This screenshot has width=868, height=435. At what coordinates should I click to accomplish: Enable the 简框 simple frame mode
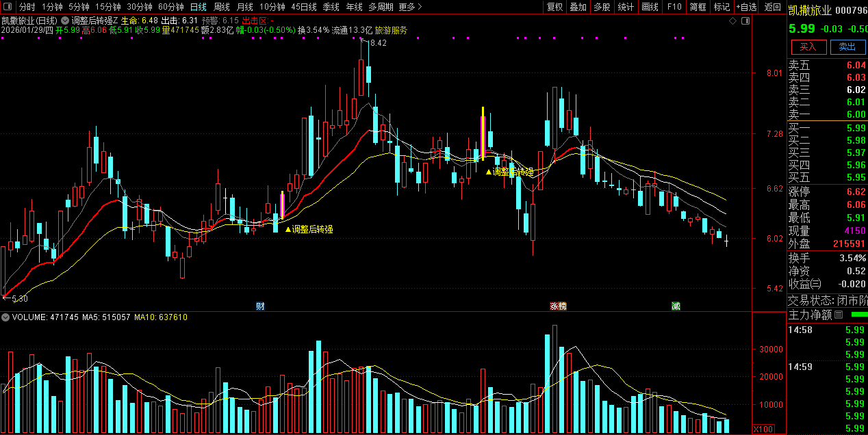coord(698,7)
